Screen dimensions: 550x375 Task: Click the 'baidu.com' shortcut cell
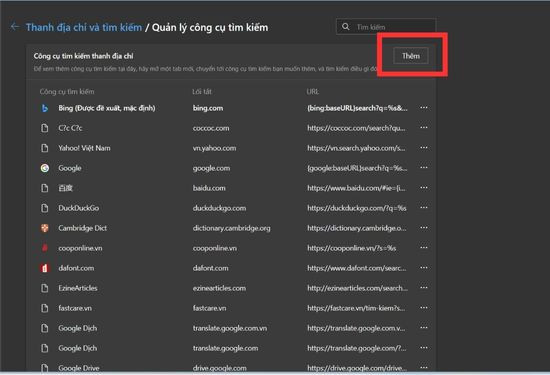tap(209, 188)
